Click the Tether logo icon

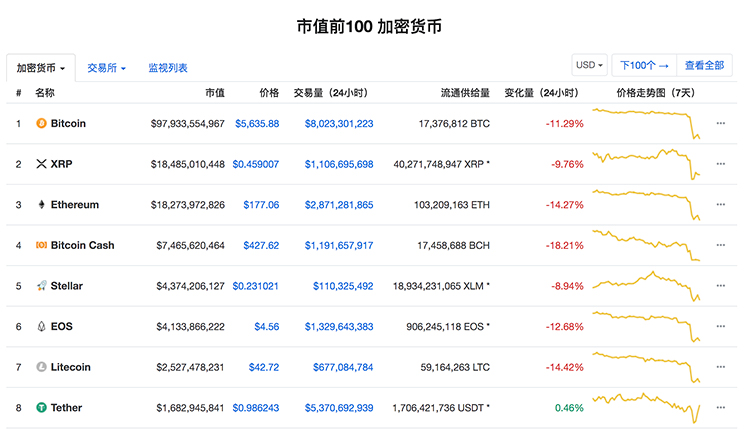pyautogui.click(x=41, y=408)
